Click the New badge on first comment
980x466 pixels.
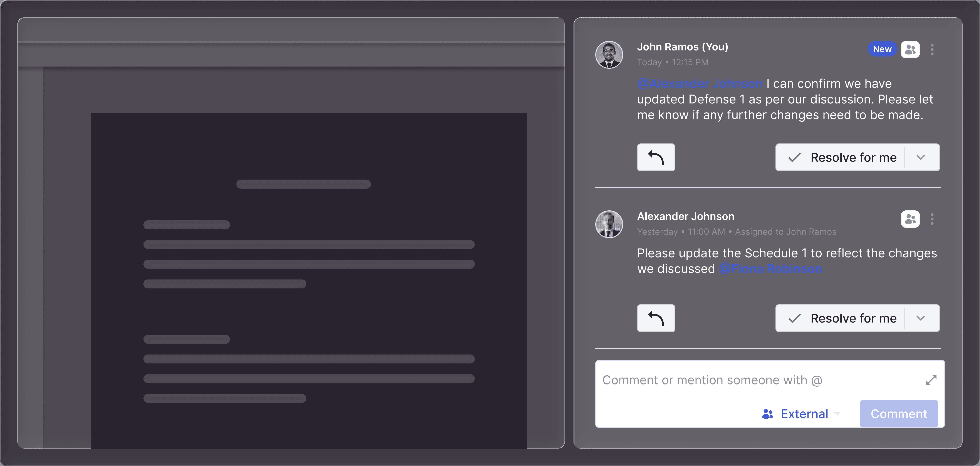[882, 49]
